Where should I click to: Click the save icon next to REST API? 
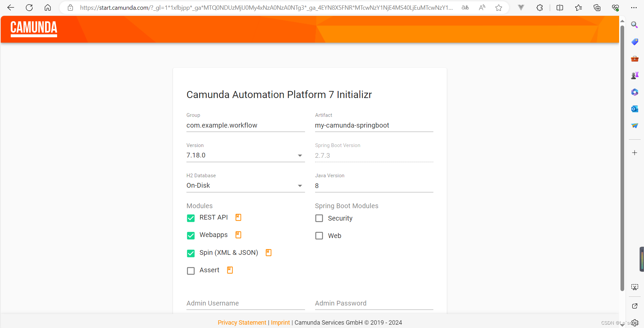pos(238,217)
